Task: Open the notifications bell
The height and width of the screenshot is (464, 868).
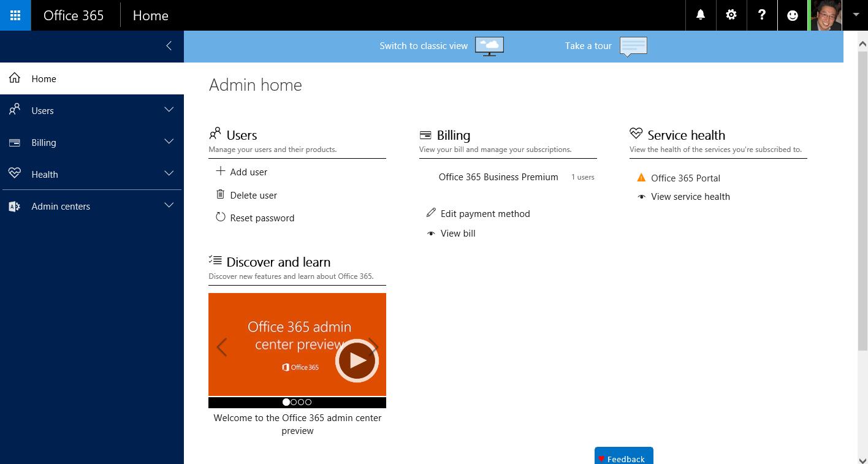Action: pyautogui.click(x=701, y=15)
